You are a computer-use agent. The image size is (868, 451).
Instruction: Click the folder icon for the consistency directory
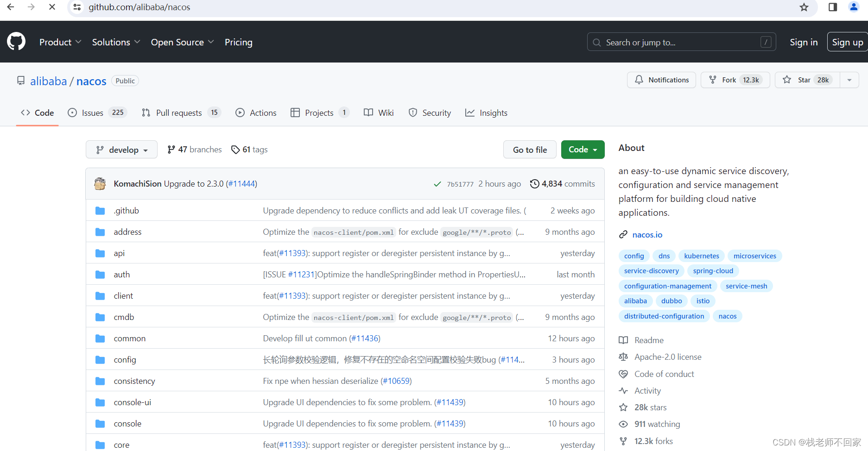point(100,381)
